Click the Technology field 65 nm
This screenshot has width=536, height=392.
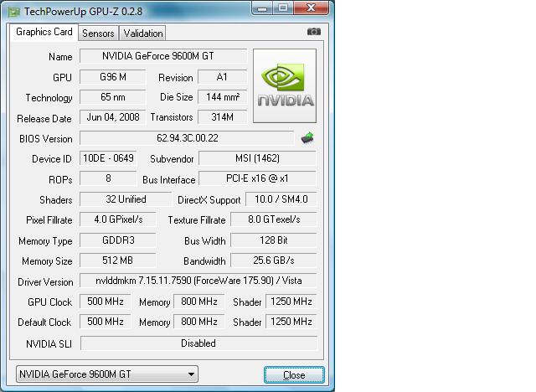coord(113,97)
